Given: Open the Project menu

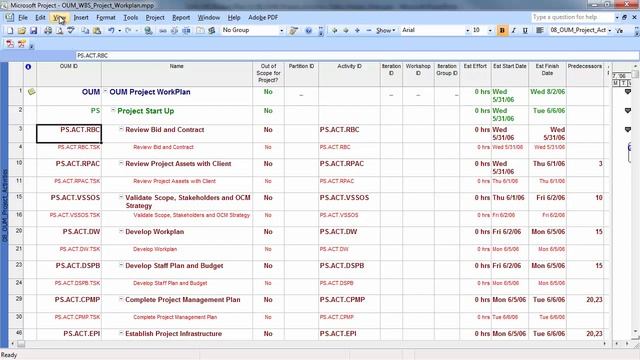Looking at the screenshot, I should pyautogui.click(x=155, y=18).
